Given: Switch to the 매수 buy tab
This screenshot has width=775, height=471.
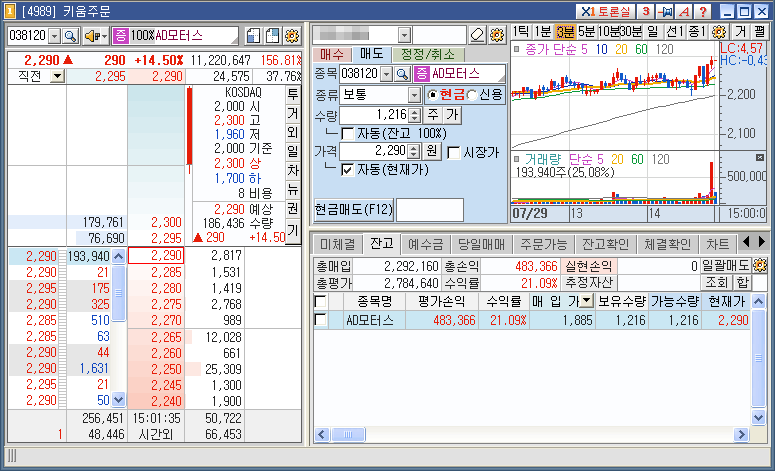Looking at the screenshot, I should tap(331, 54).
